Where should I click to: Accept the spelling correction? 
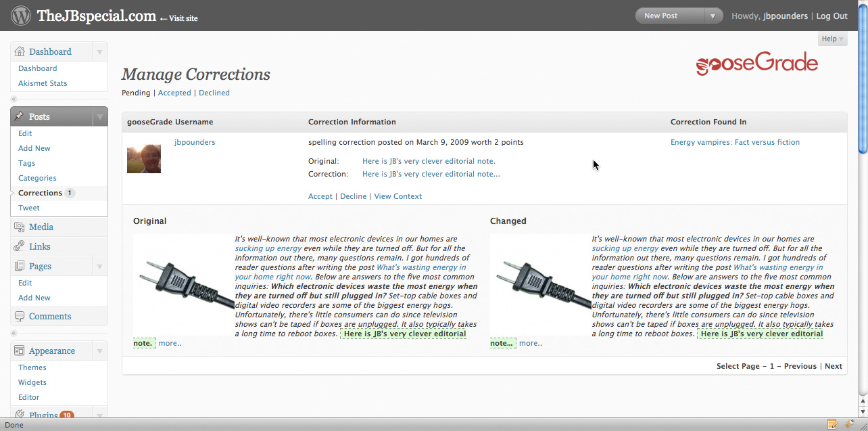pos(320,196)
